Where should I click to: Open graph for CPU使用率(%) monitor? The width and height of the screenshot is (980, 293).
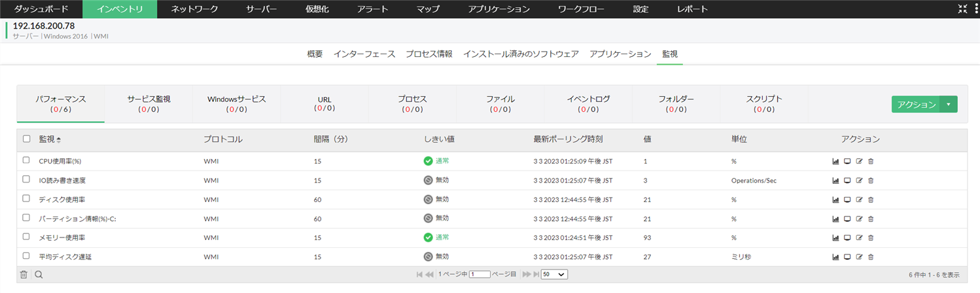coord(835,161)
